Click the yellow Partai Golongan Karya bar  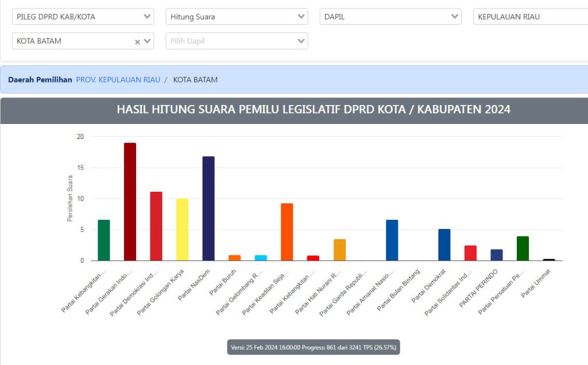click(182, 230)
